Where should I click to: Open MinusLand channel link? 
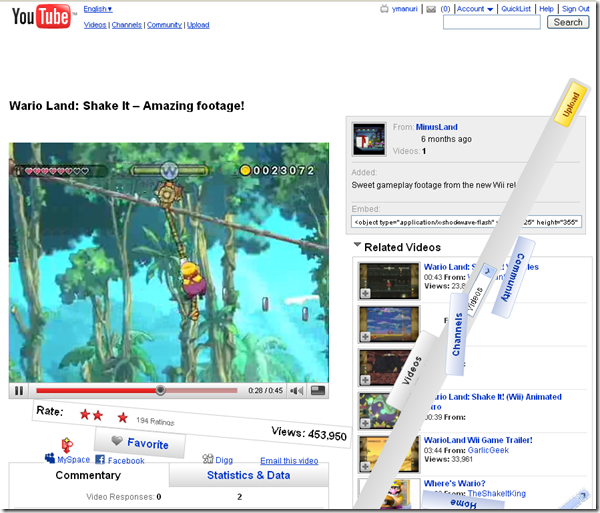click(436, 127)
